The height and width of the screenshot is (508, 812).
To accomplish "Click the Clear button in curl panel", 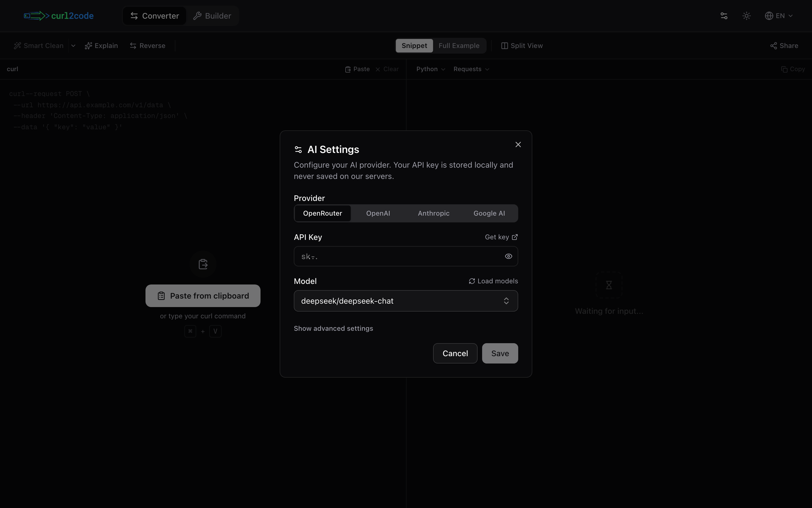I will 387,69.
